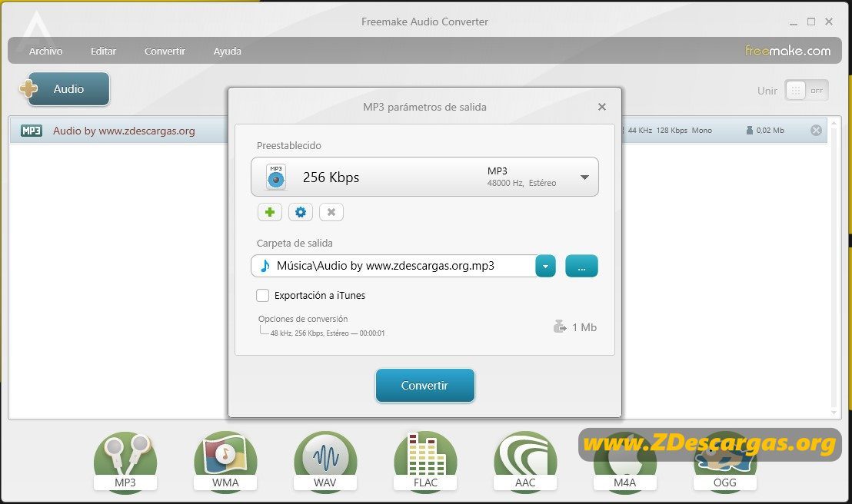Minimize the Freemake window
852x504 pixels.
tap(794, 22)
